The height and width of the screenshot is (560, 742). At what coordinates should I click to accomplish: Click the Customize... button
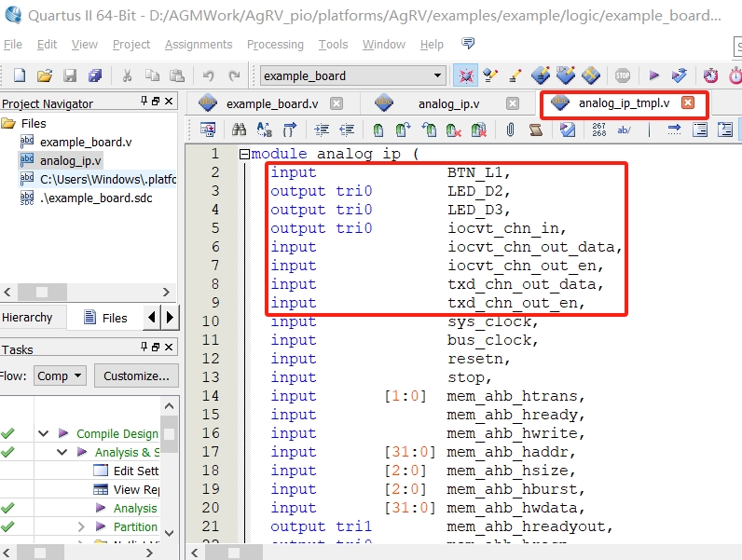(x=136, y=376)
